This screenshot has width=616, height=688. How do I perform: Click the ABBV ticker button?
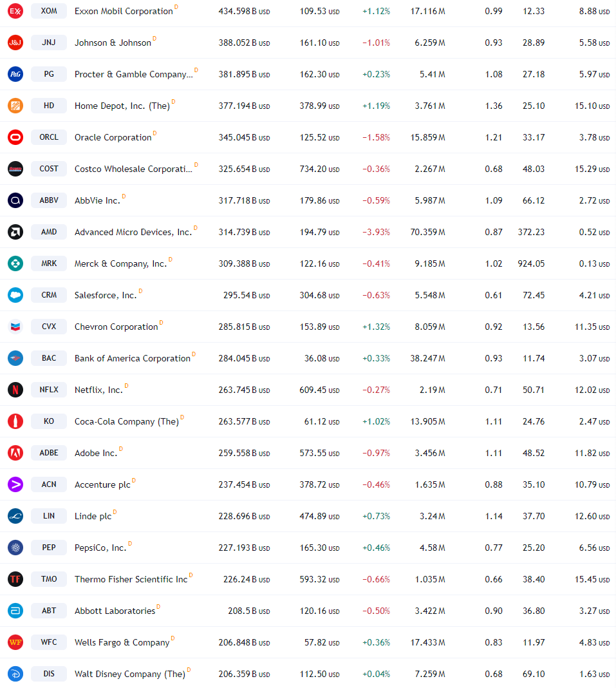[x=49, y=200]
